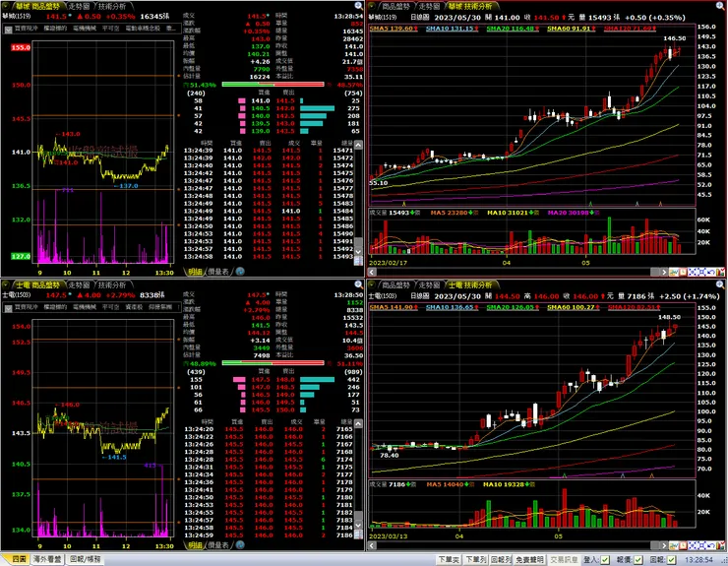Click magnifier icon in top-left panel
728x566 pixels.
(358, 6)
